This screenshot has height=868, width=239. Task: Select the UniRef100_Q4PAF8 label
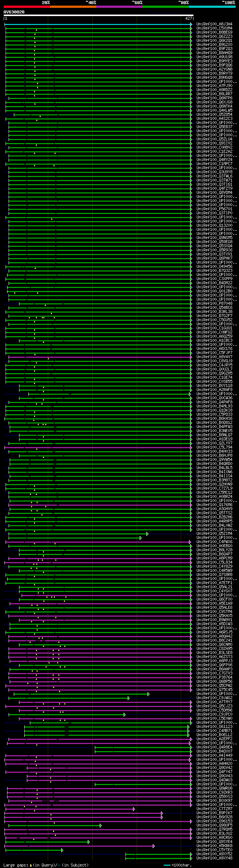(214, 402)
